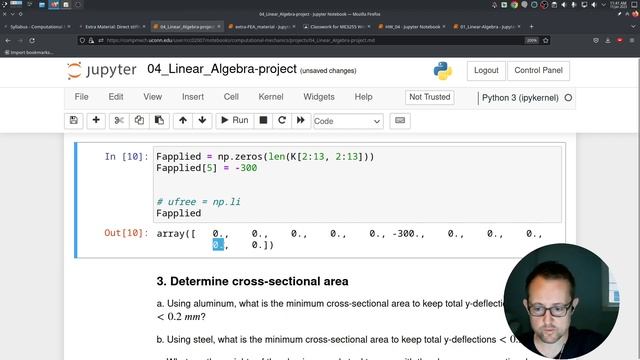Rename notebook title 04_Linear_Algebra-project
Viewport: 640px width, 360px height.
[222, 69]
